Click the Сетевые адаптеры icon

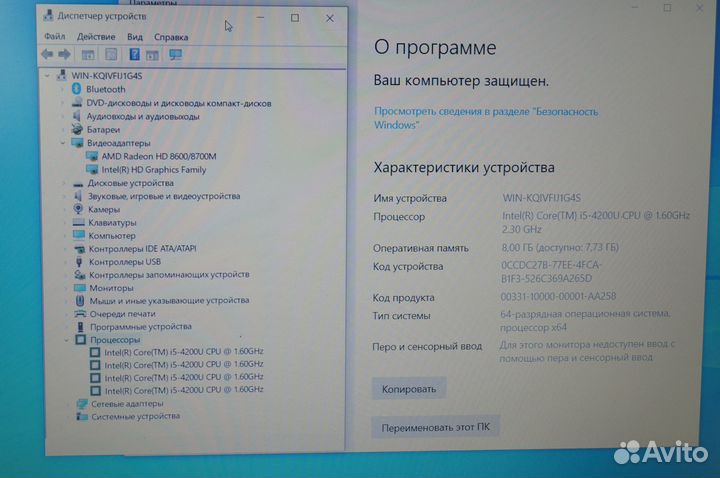pyautogui.click(x=82, y=404)
